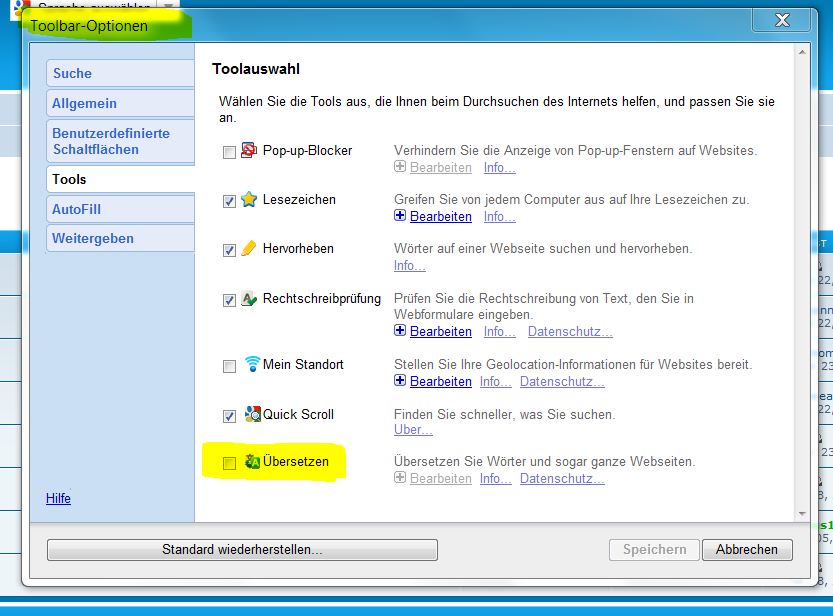The height and width of the screenshot is (616, 833).
Task: Open Info link for Mein Standort
Action: coord(496,381)
